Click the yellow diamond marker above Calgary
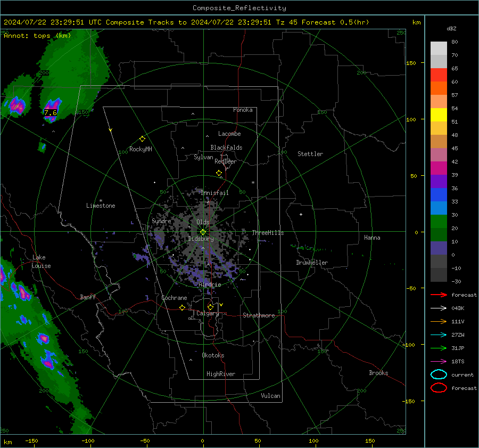Screen dimensions: 479x448 210,307
